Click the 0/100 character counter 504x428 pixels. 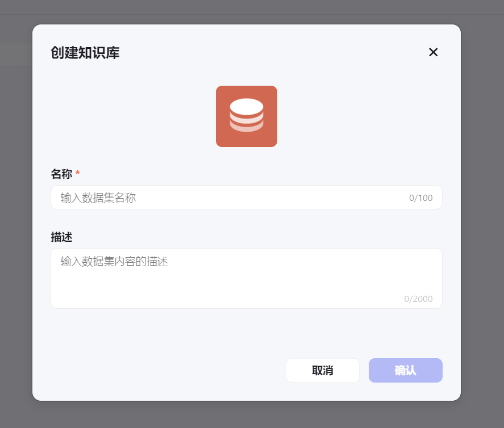click(x=420, y=198)
